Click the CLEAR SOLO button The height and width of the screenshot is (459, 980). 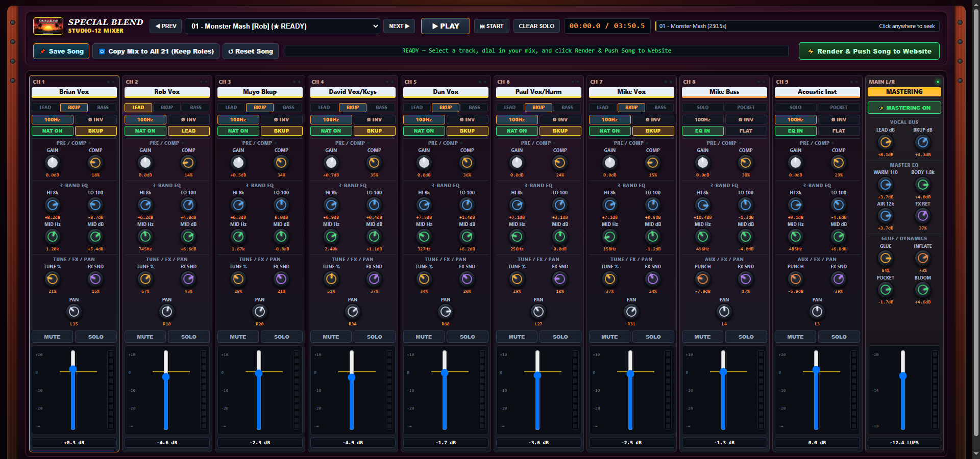[536, 26]
